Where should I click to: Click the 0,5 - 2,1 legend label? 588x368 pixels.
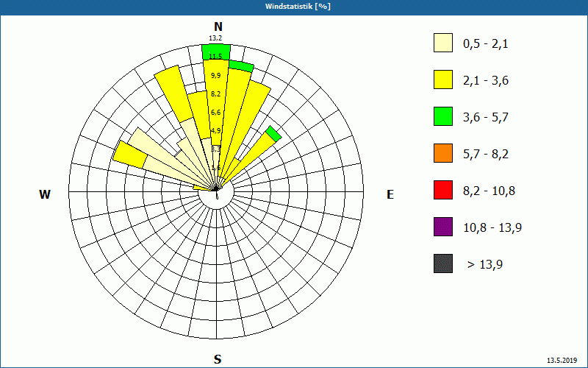coord(486,44)
